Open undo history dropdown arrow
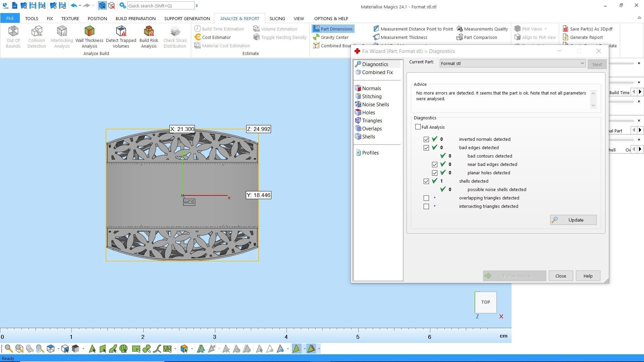 [80, 6]
